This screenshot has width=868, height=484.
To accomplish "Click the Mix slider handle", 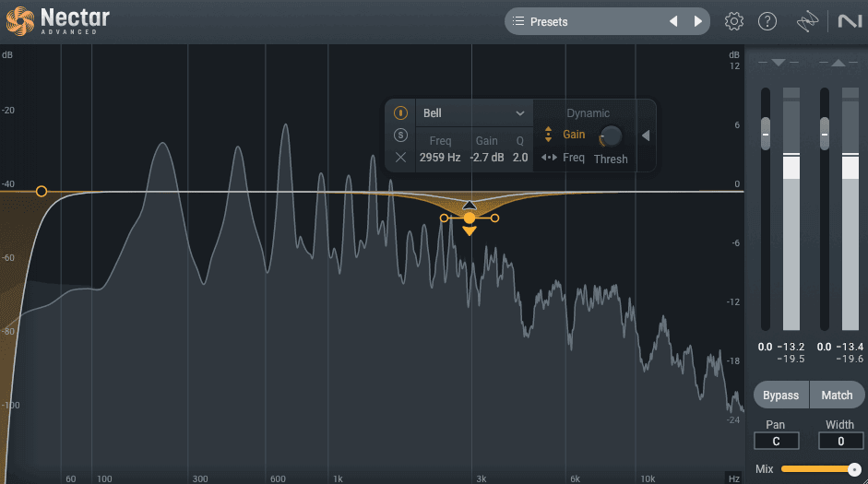I will 854,469.
